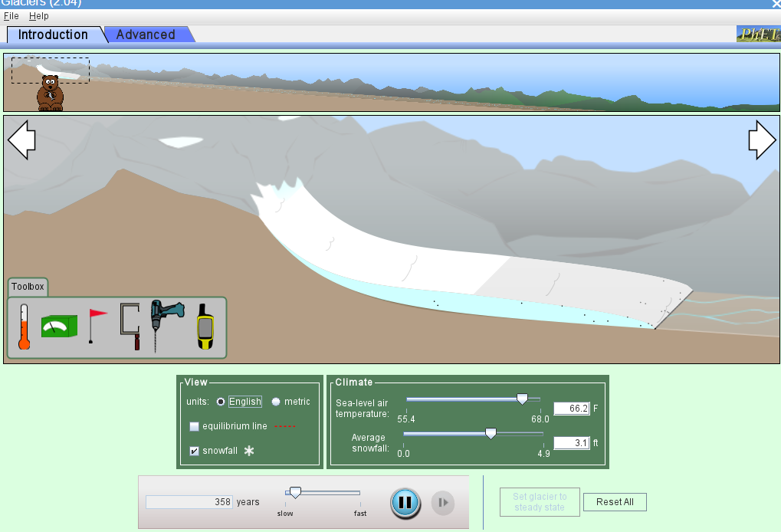Pick up the thermometer tool

(25, 327)
